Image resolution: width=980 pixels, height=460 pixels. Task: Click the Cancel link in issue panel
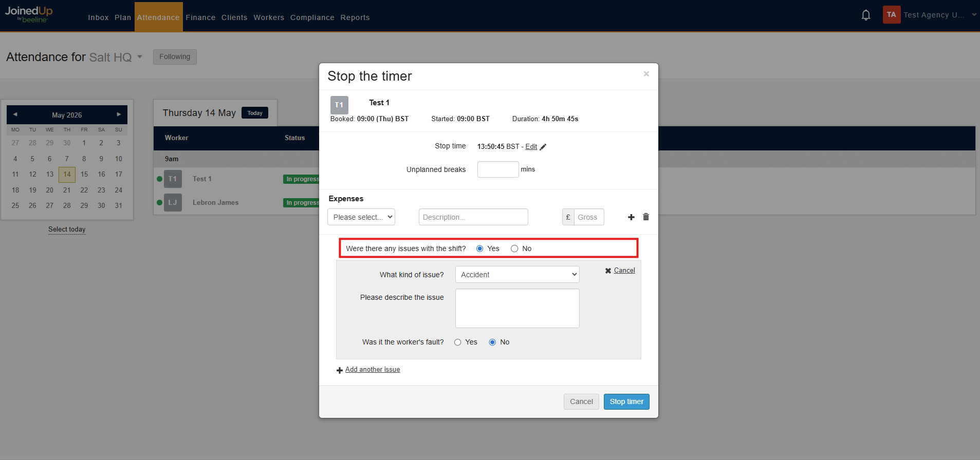click(x=624, y=271)
